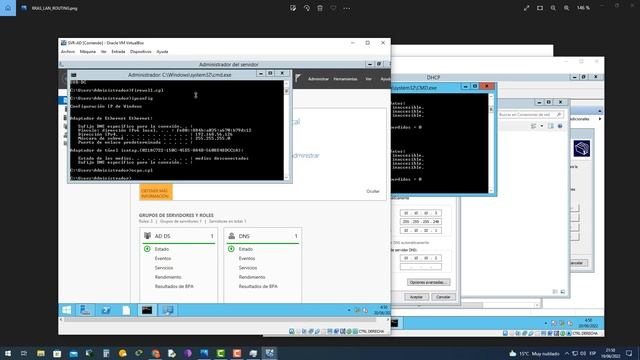Open Archivo menu in SVR-AD VirtualBox window
640x360 pixels.
pyautogui.click(x=68, y=52)
